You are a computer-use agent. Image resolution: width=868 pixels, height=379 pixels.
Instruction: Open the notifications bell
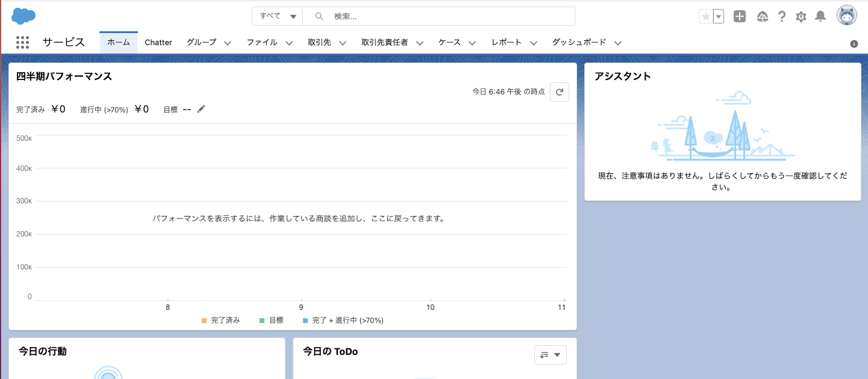[820, 16]
